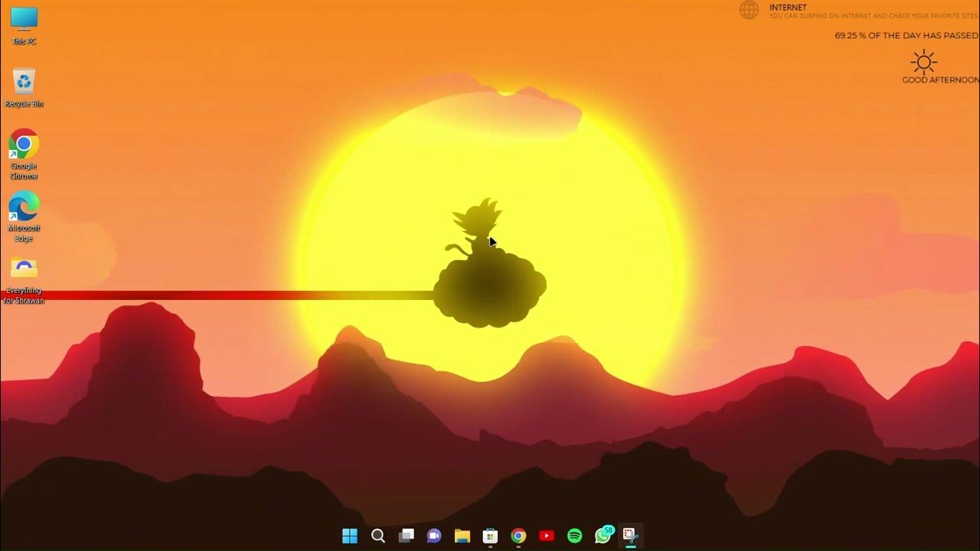This screenshot has width=980, height=551.
Task: Open the This PC desktop icon
Action: 24,24
